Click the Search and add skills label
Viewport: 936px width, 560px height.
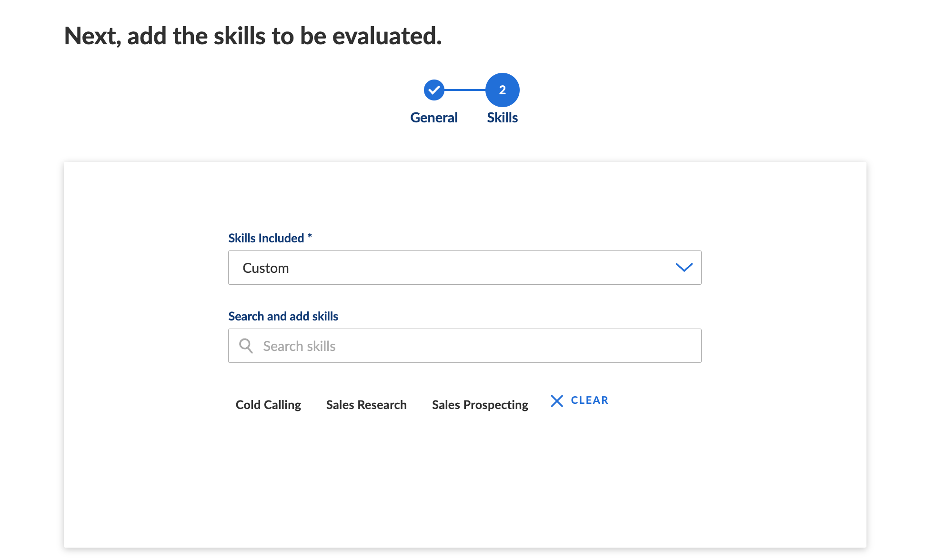pyautogui.click(x=283, y=316)
